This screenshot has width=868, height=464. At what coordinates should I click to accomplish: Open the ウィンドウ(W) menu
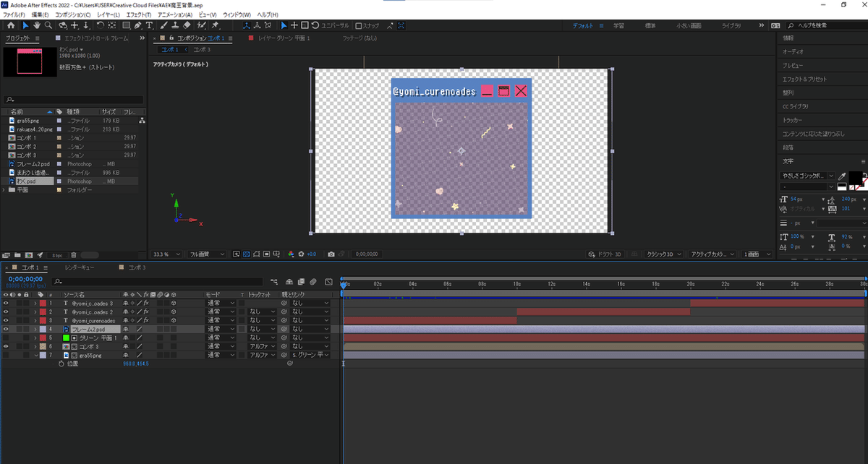pyautogui.click(x=237, y=14)
